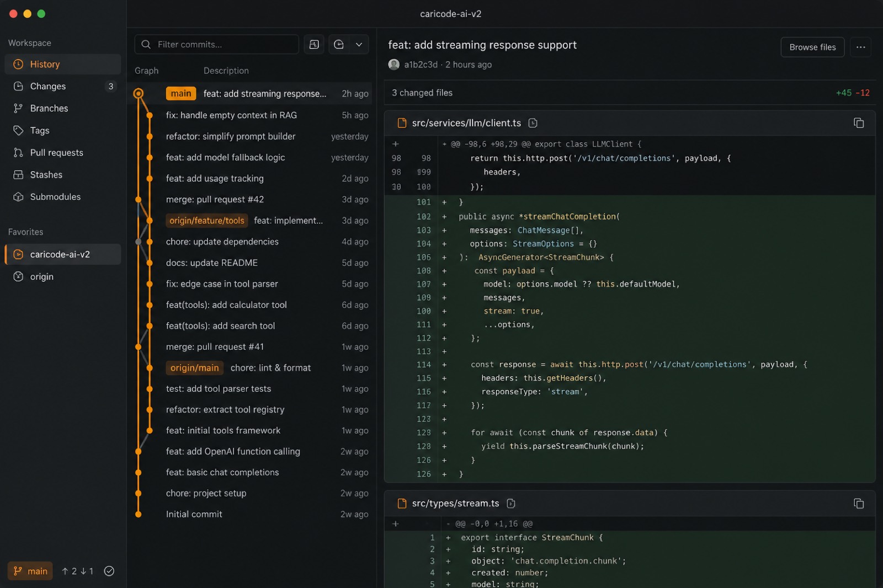Viewport: 883px width, 588px height.
Task: Switch branch using main button in status bar
Action: (30, 571)
